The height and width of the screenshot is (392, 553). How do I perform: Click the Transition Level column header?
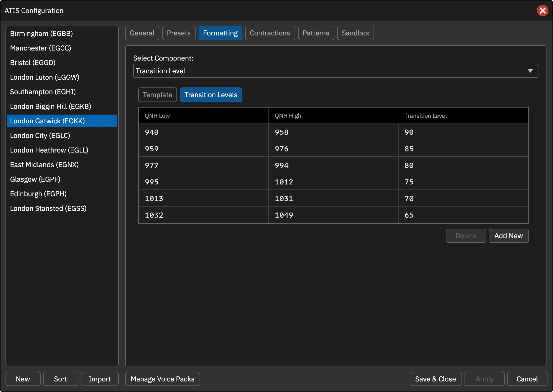(x=464, y=116)
